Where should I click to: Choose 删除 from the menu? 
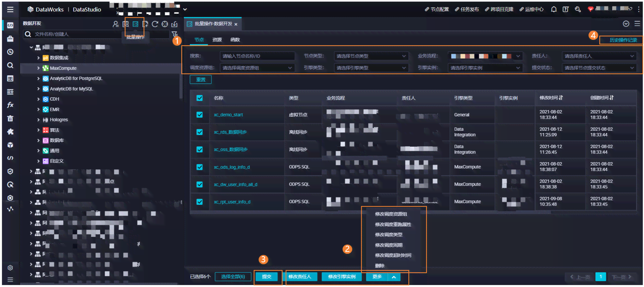[x=380, y=265]
